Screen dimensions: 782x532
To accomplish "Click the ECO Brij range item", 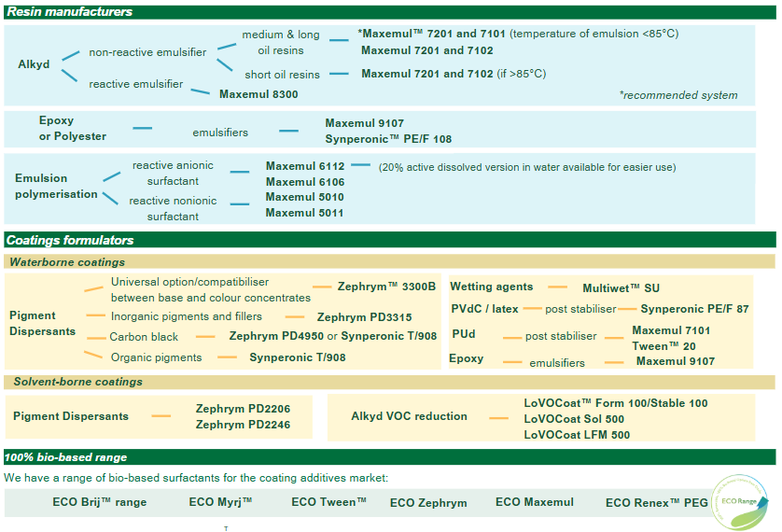I will 100,502.
